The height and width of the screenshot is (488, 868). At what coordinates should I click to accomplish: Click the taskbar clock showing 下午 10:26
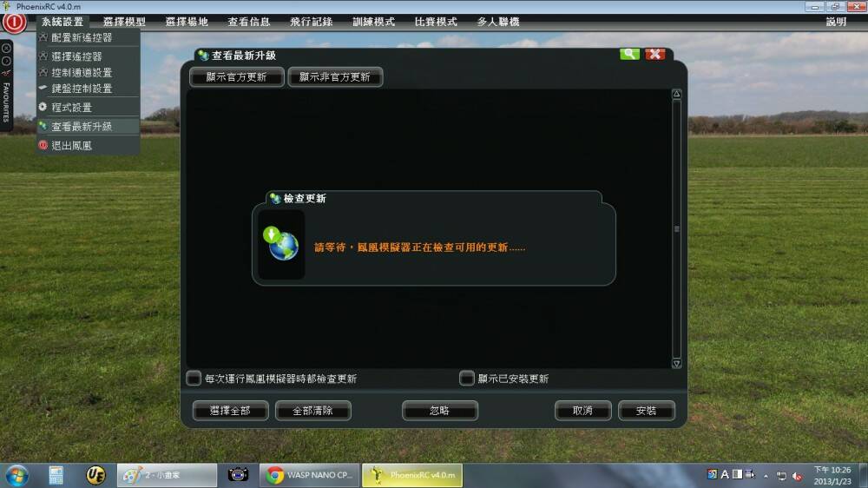[x=832, y=475]
